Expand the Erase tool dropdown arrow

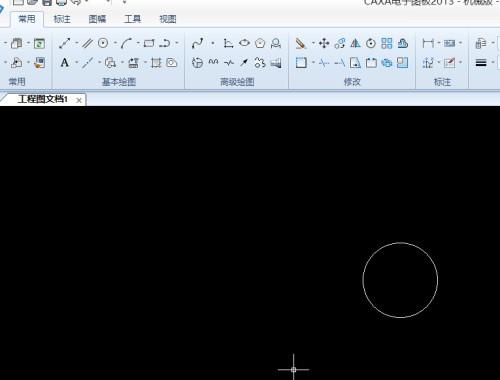[313, 43]
